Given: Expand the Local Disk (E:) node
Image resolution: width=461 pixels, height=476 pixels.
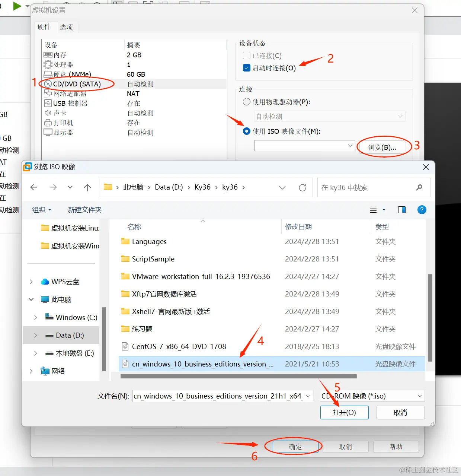Looking at the screenshot, I should coord(36,353).
